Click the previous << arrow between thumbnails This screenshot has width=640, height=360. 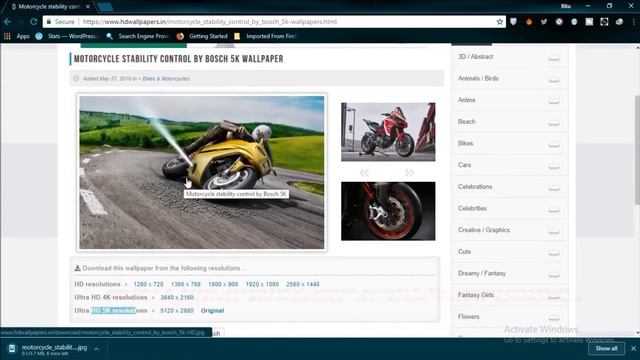(364, 173)
